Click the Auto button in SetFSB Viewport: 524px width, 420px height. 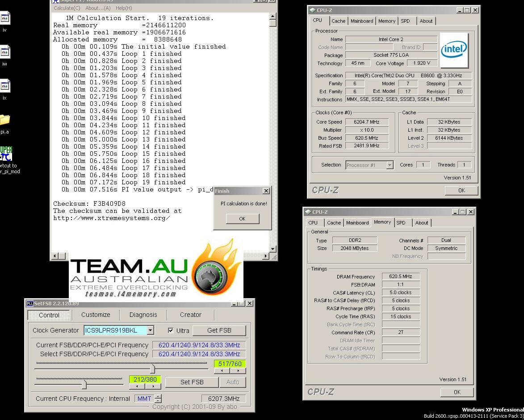233,382
